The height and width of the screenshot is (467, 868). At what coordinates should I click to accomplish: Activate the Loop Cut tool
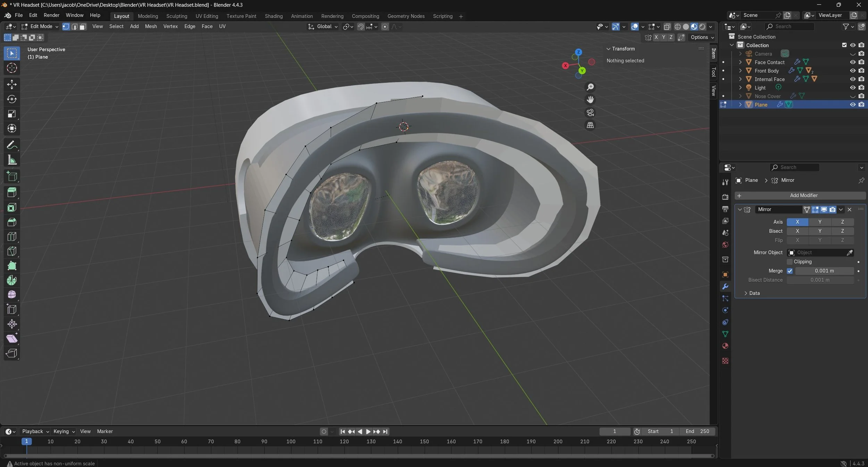(12, 237)
